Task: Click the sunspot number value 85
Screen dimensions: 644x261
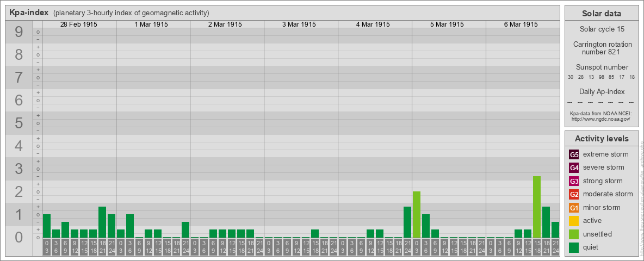Action: tap(611, 77)
